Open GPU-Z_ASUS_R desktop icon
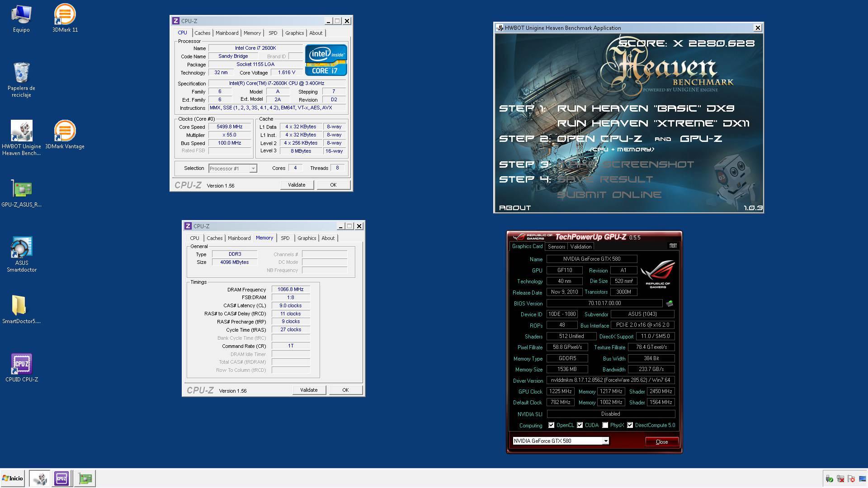The height and width of the screenshot is (488, 868). (x=21, y=193)
